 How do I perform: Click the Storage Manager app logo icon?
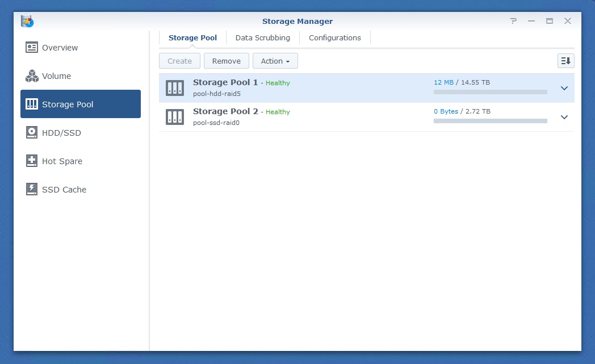(x=27, y=22)
